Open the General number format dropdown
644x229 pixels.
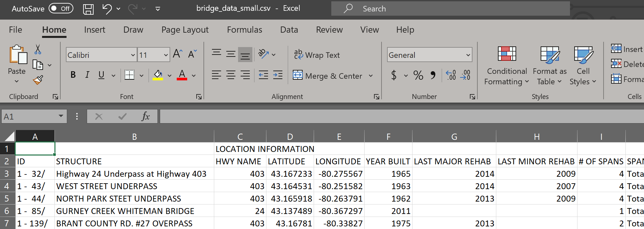pyautogui.click(x=468, y=55)
